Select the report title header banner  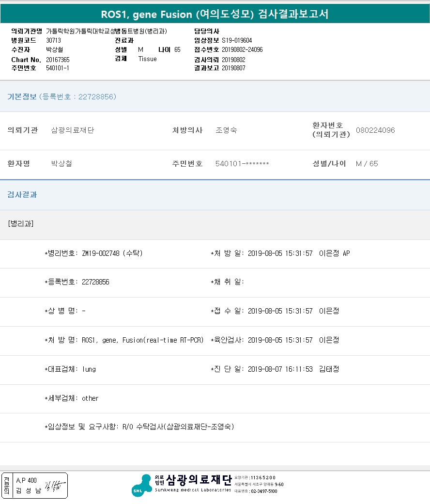click(x=215, y=14)
